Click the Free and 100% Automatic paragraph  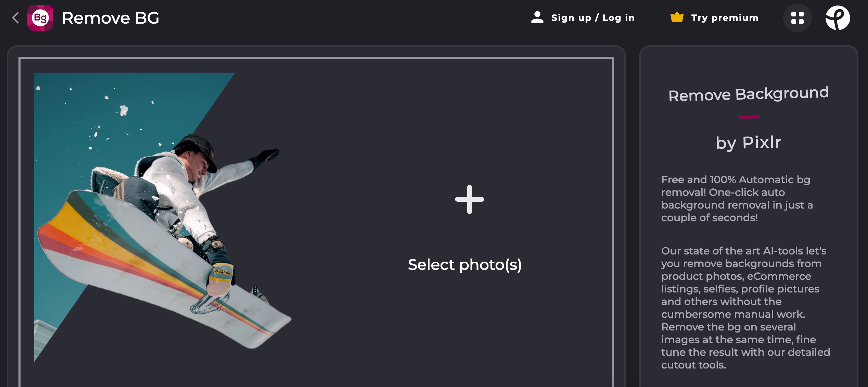click(x=737, y=199)
